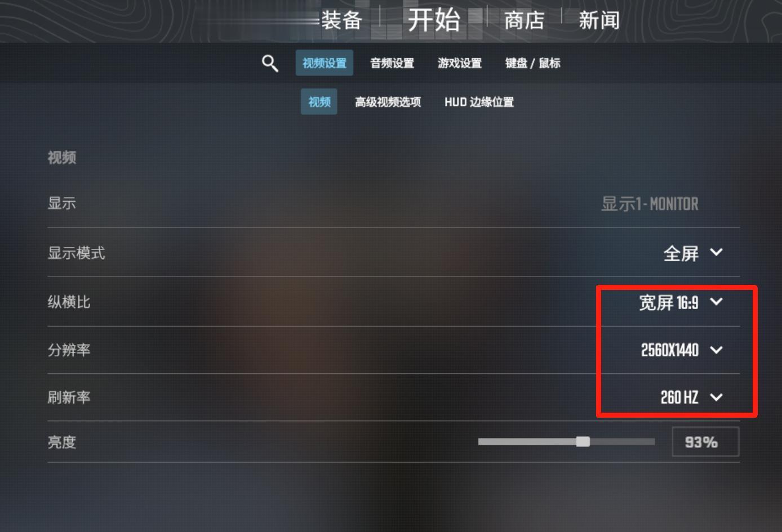Image resolution: width=782 pixels, height=532 pixels.
Task: Select 开始 in the top menu
Action: click(434, 20)
